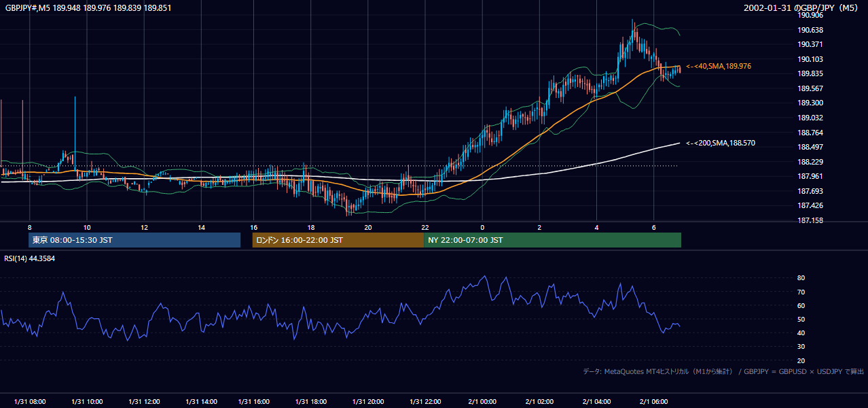Click the price axis value 188.497

(x=810, y=147)
